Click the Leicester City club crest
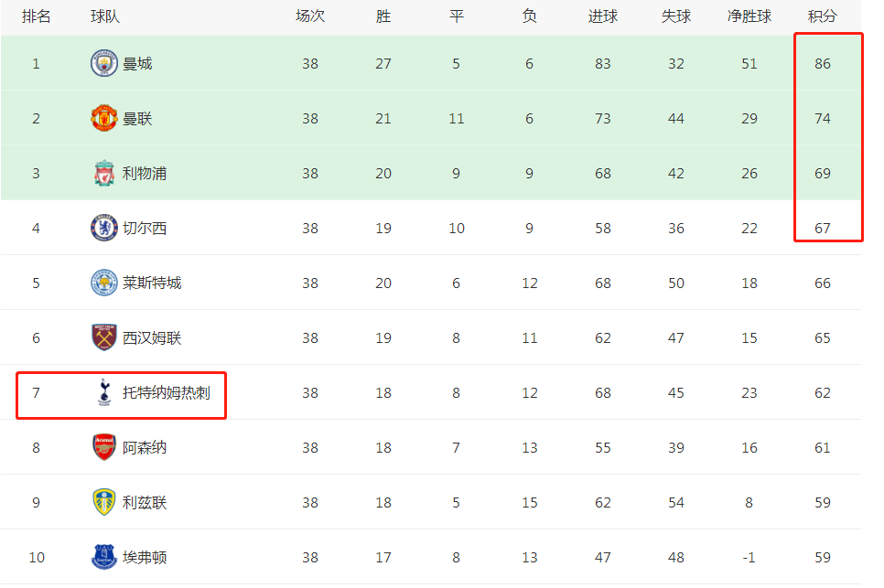884x588 pixels. click(x=103, y=283)
